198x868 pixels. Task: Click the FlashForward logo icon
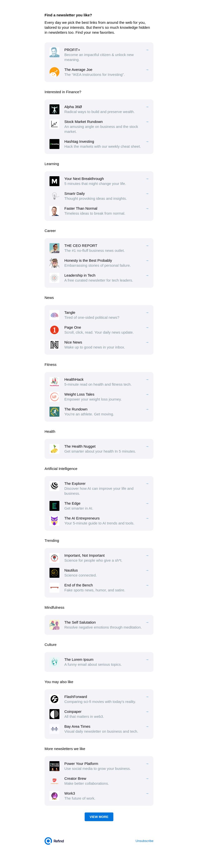pyautogui.click(x=54, y=699)
